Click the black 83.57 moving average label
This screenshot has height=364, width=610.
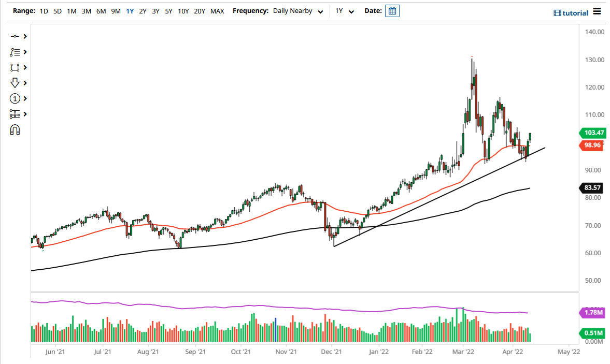pos(592,187)
